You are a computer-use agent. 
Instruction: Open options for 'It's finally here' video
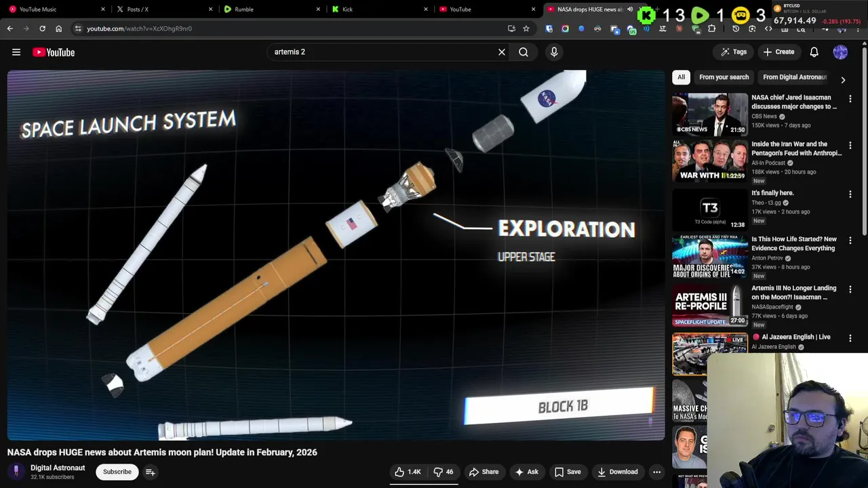850,195
